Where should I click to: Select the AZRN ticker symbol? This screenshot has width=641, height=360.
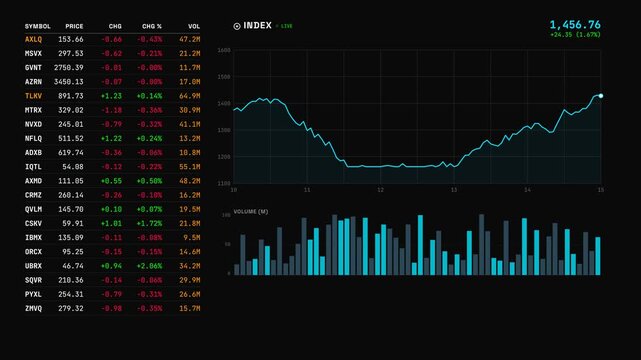pyautogui.click(x=33, y=82)
